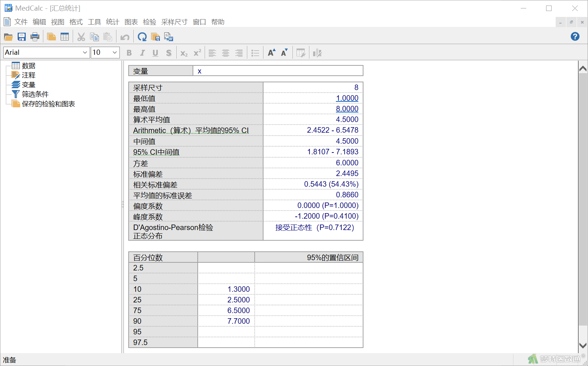Click the scroll up arrow of results pane
Viewport: 588px width, 366px height.
(x=583, y=68)
